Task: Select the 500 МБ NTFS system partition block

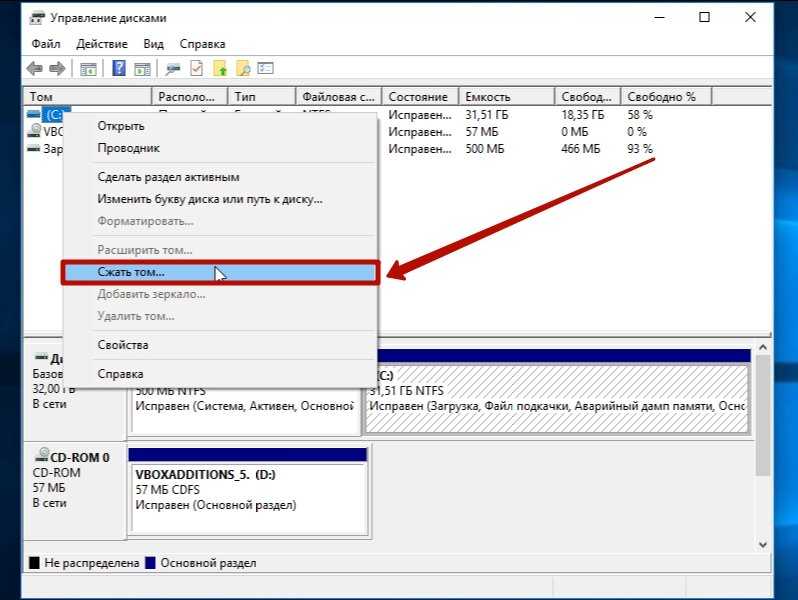Action: point(245,412)
